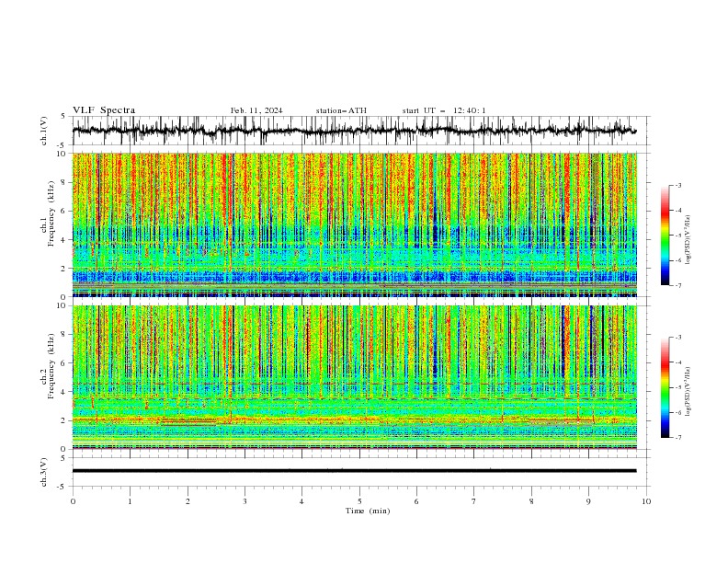Click time axis tick label "10"
The width and height of the screenshot is (728, 563).
pos(646,501)
